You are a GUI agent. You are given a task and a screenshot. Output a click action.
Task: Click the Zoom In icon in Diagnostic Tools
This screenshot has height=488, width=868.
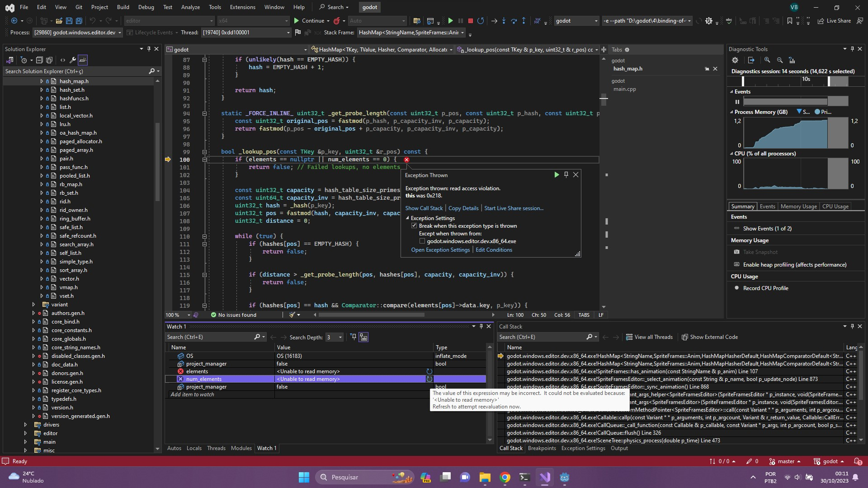click(768, 60)
